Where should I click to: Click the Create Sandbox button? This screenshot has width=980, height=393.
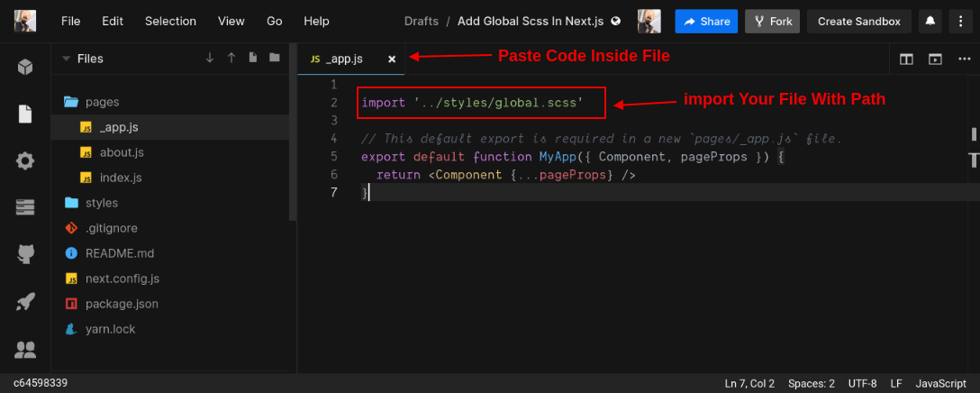tap(858, 22)
